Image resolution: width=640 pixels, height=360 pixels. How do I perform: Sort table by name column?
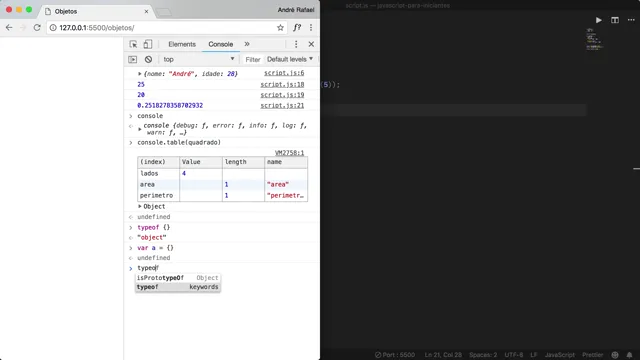coord(286,162)
